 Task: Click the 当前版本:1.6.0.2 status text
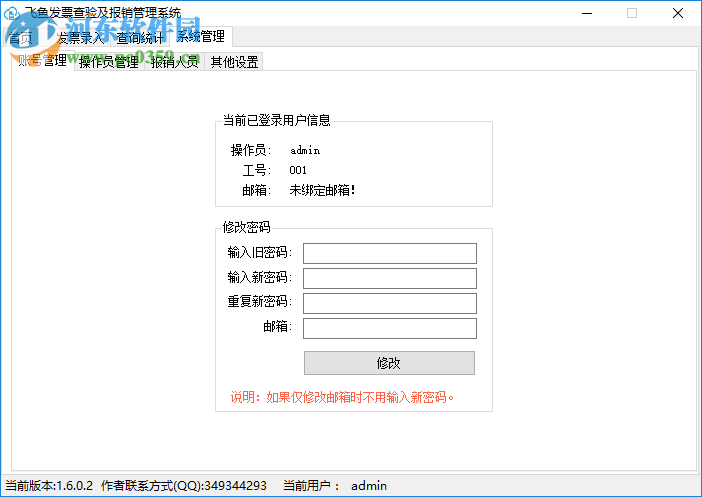(x=49, y=485)
